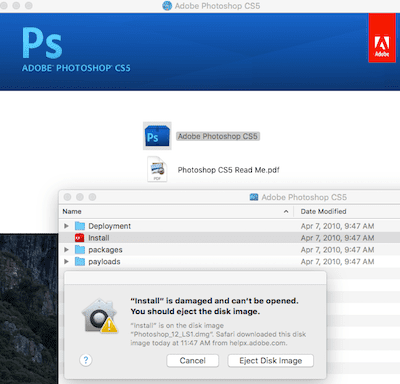Click the Adobe logo in the banner
Image resolution: width=400 pixels, height=384 pixels.
[382, 38]
